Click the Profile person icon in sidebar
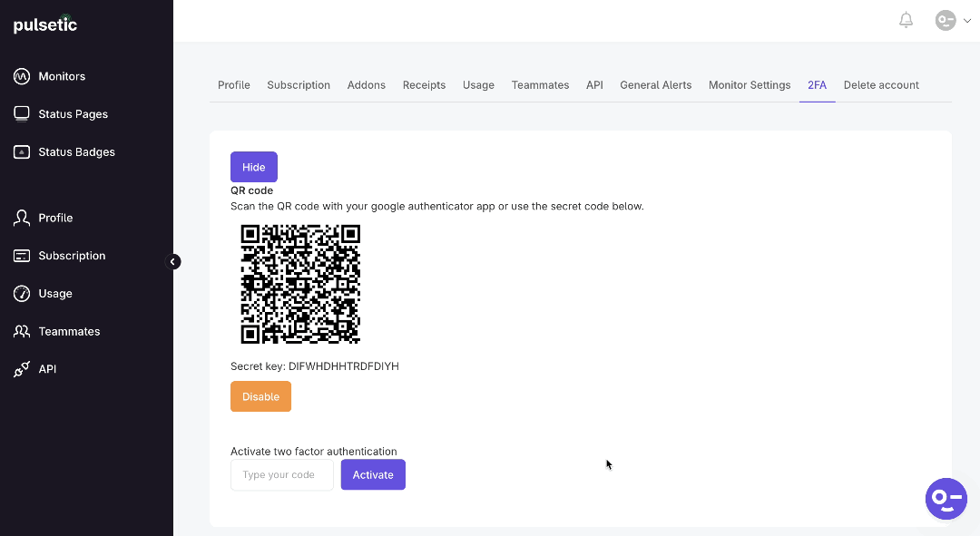Screen dimensions: 980x536 22,218
